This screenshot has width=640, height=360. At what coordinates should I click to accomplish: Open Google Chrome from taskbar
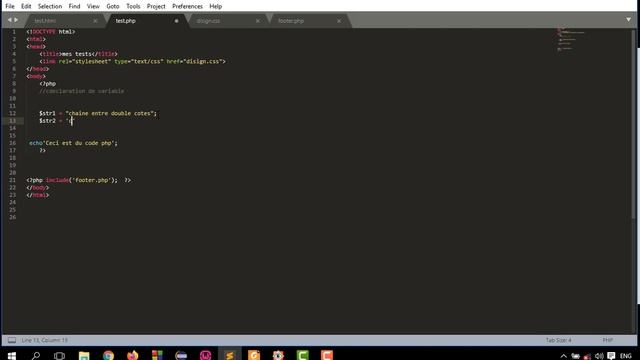[108, 356]
